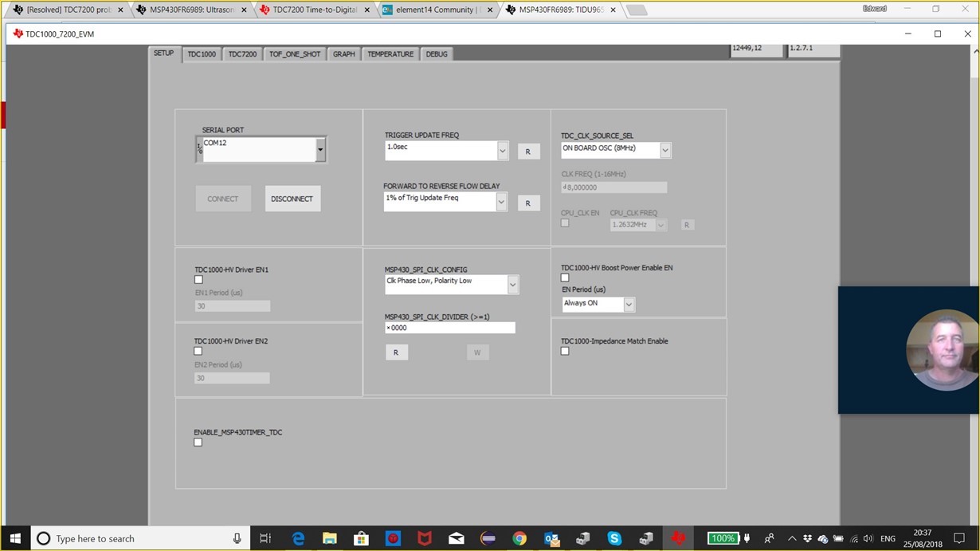Enable TDC1000-HV Driver EN2 checkbox
Image resolution: width=980 pixels, height=551 pixels.
[198, 351]
